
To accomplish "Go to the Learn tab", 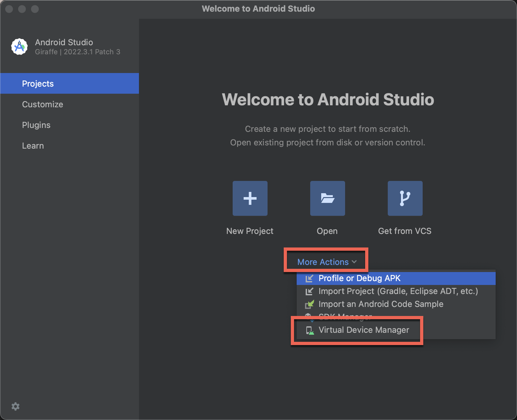I will point(70,145).
